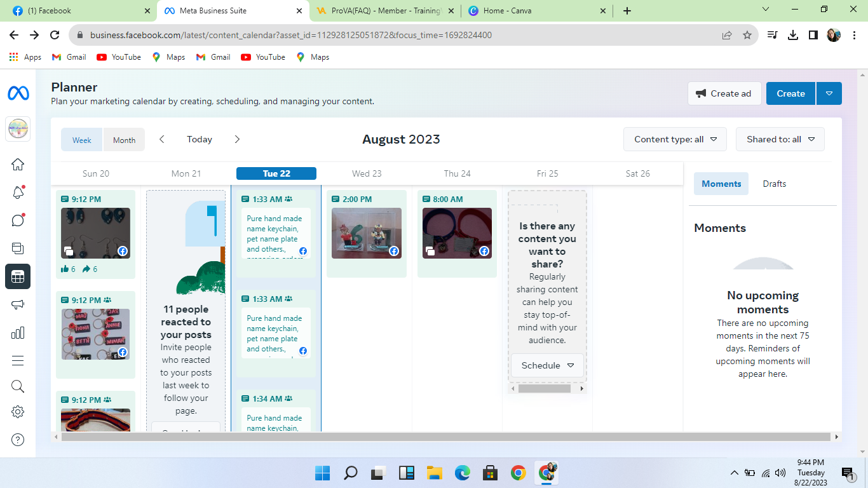Open the Wed 2:00 PM post thumbnail
868x488 pixels.
(367, 233)
